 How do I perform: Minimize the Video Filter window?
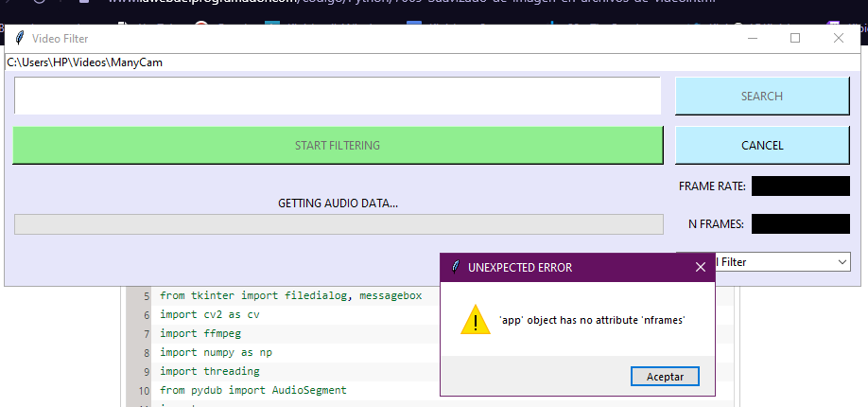[x=753, y=38]
